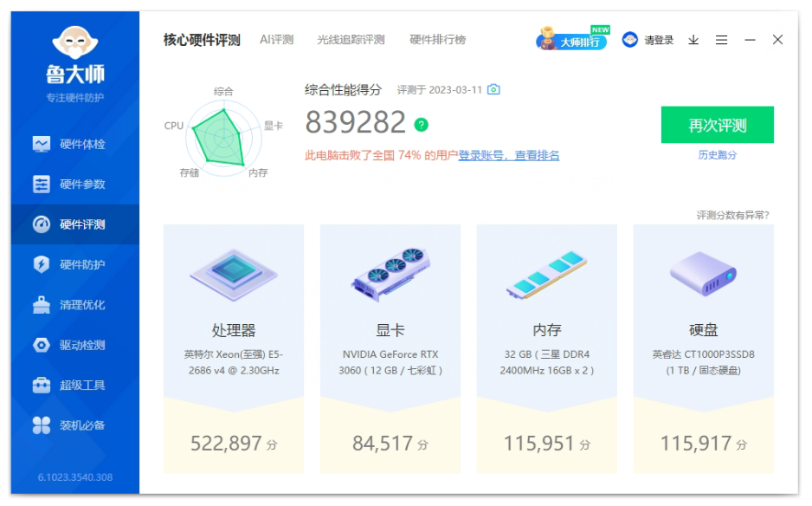This screenshot has width=812, height=506.
Task: Click the 请登录 login link
Action: [x=659, y=40]
